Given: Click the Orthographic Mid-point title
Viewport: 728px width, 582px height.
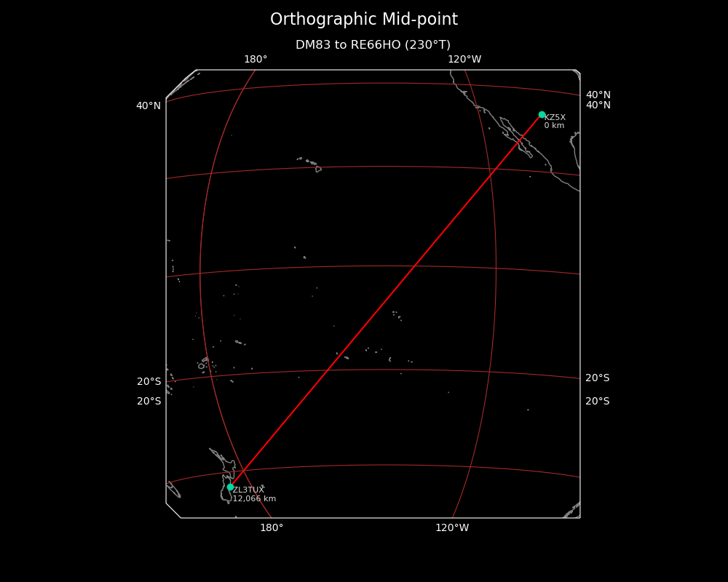Looking at the screenshot, I should (364, 20).
